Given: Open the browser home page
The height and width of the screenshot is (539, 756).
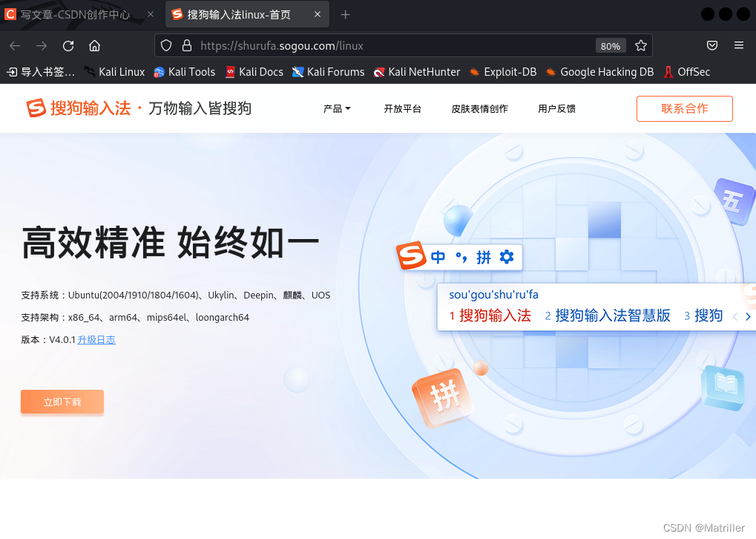Looking at the screenshot, I should 94,46.
